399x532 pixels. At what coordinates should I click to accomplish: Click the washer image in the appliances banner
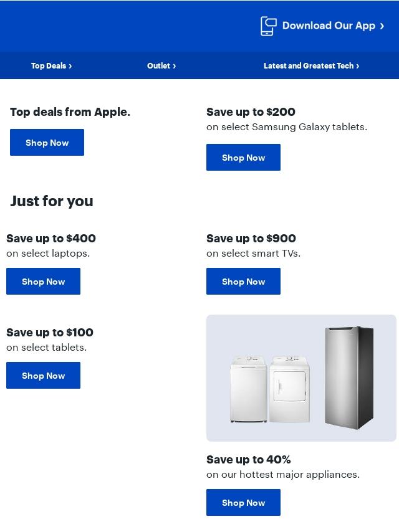click(249, 389)
